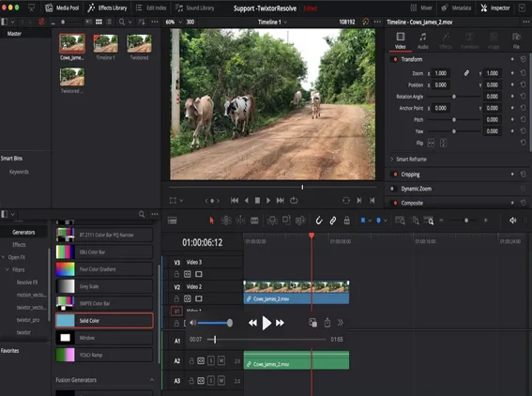This screenshot has width=532, height=396.
Task: Open the Edit Index panel
Action: pos(151,8)
